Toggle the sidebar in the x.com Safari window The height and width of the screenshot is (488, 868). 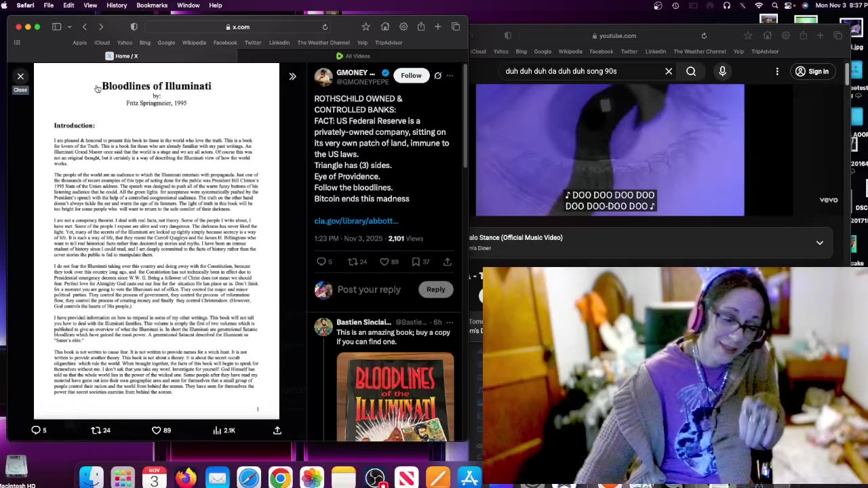[56, 27]
